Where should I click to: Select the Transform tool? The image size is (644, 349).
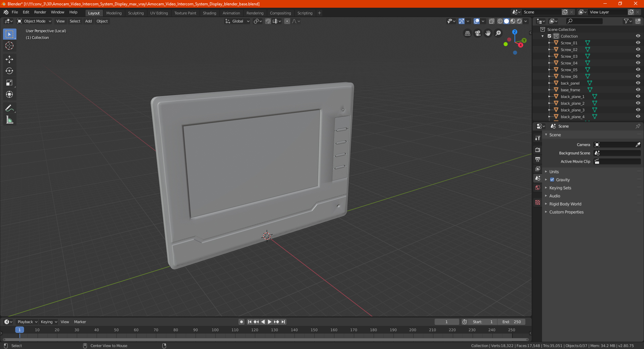click(x=9, y=94)
